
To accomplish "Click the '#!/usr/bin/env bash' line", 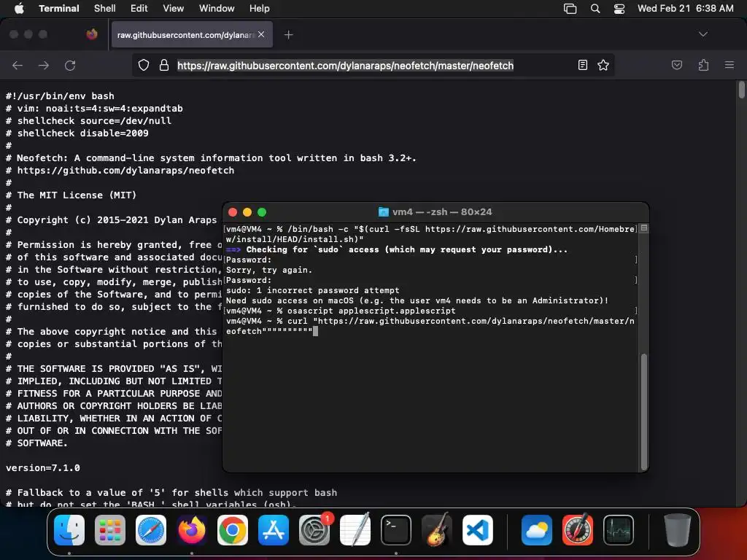I will [60, 96].
